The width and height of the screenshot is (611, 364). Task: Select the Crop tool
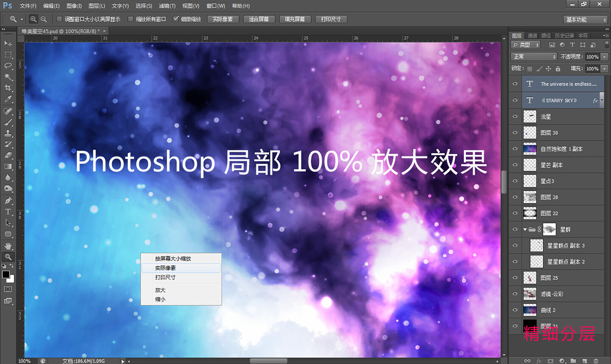(x=8, y=88)
